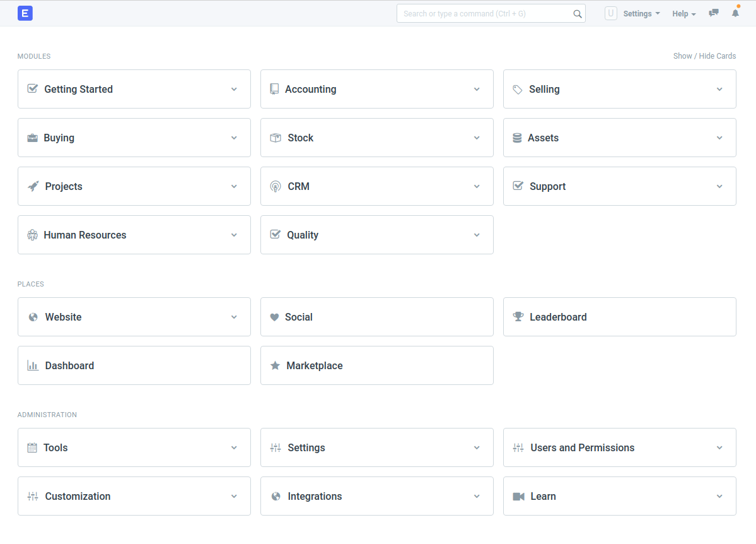Click the search magnifier icon
This screenshot has height=544, width=756.
[x=577, y=13]
